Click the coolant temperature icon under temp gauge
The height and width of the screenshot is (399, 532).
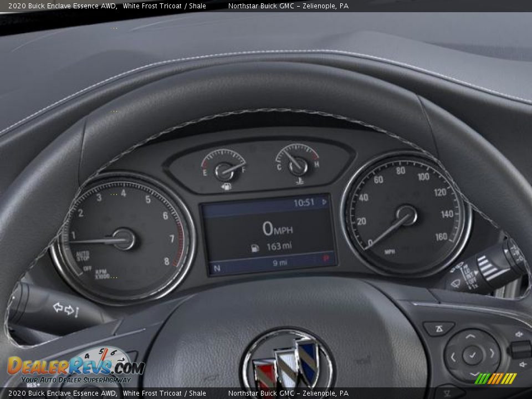pos(300,181)
